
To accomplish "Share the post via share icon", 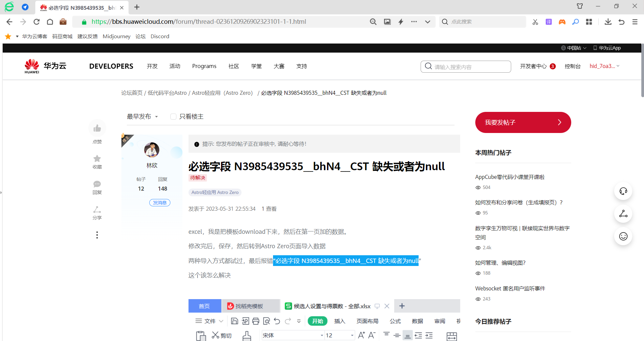I will tap(97, 209).
